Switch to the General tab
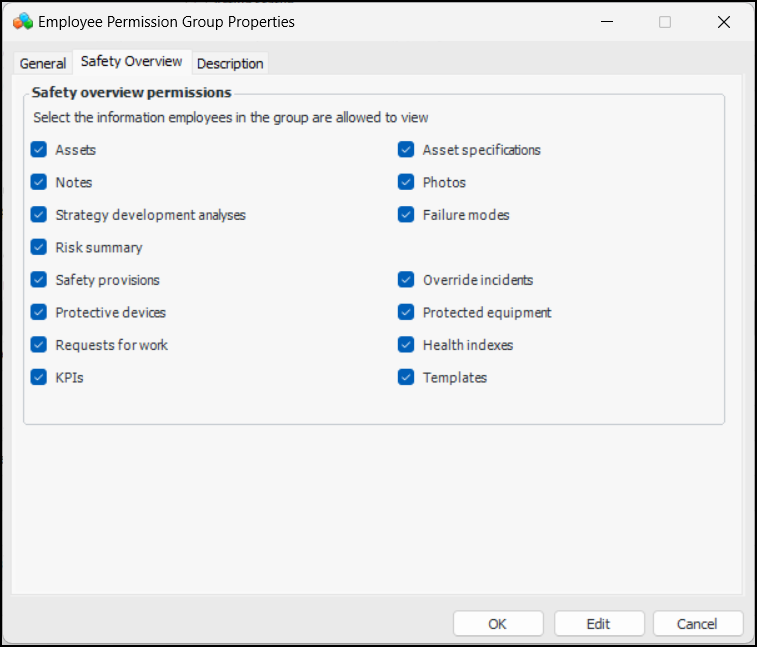Viewport: 757px width, 647px height. click(x=43, y=63)
